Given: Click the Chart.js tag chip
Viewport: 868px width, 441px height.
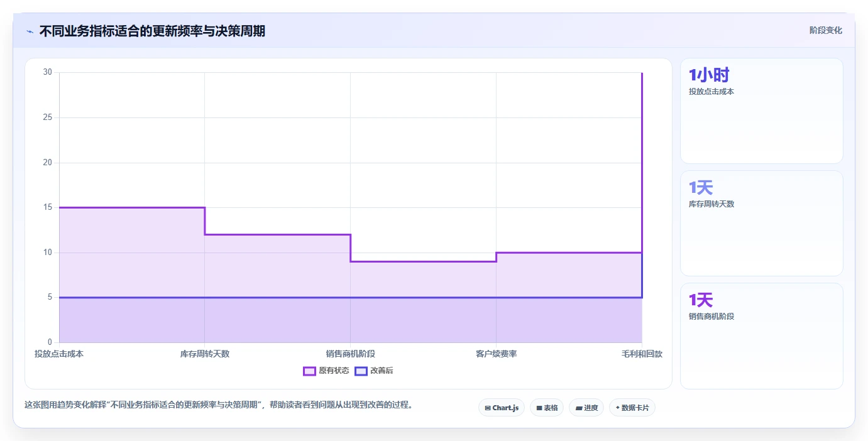Looking at the screenshot, I should point(502,408).
